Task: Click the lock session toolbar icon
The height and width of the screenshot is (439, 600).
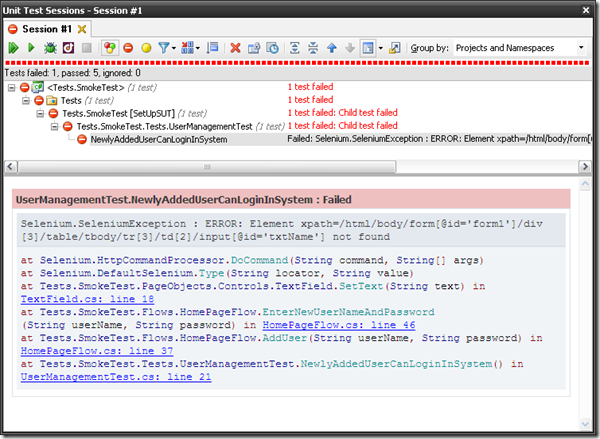Action: pyautogui.click(x=254, y=48)
